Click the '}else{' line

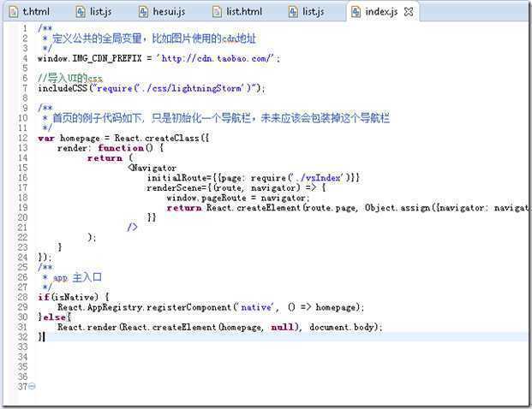tap(54, 317)
